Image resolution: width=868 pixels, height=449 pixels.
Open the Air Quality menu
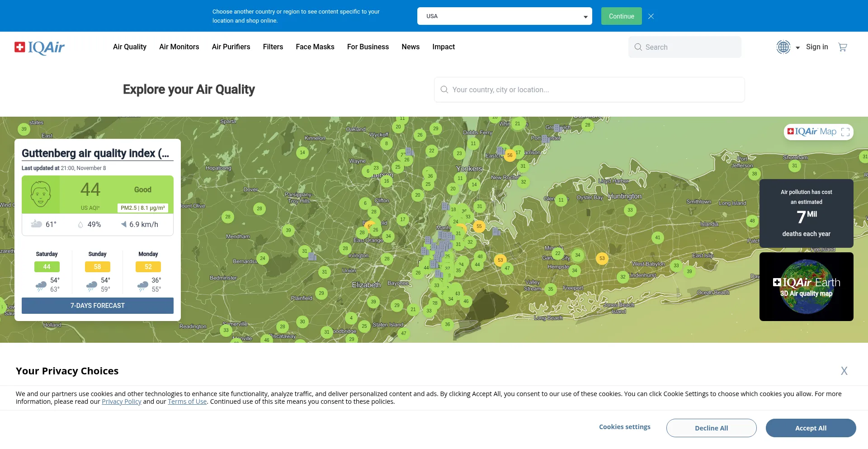click(x=129, y=47)
